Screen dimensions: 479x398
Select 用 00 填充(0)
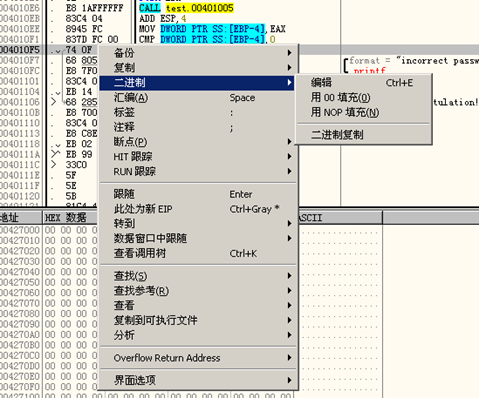pos(363,98)
